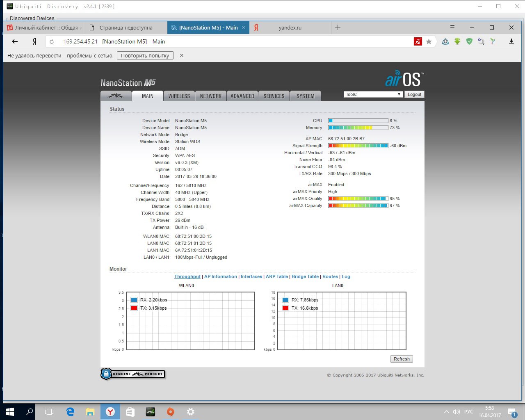
Task: Click the Yandex Я home icon beside back arrow
Action: [x=34, y=41]
